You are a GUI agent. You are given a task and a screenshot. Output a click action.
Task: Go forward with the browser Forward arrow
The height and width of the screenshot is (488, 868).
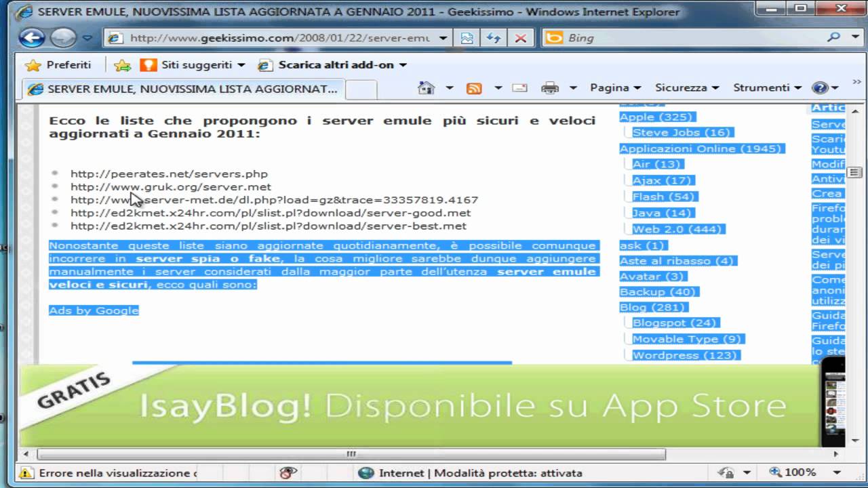coord(63,38)
